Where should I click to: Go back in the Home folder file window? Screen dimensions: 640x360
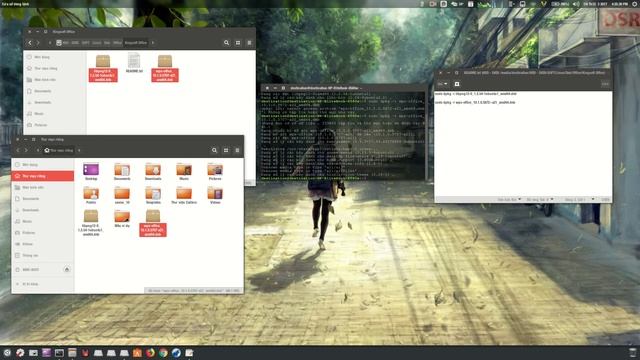[x=18, y=150]
